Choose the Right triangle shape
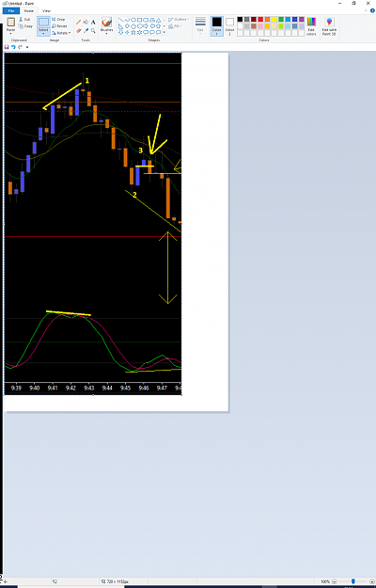The width and height of the screenshot is (376, 588). [x=121, y=26]
